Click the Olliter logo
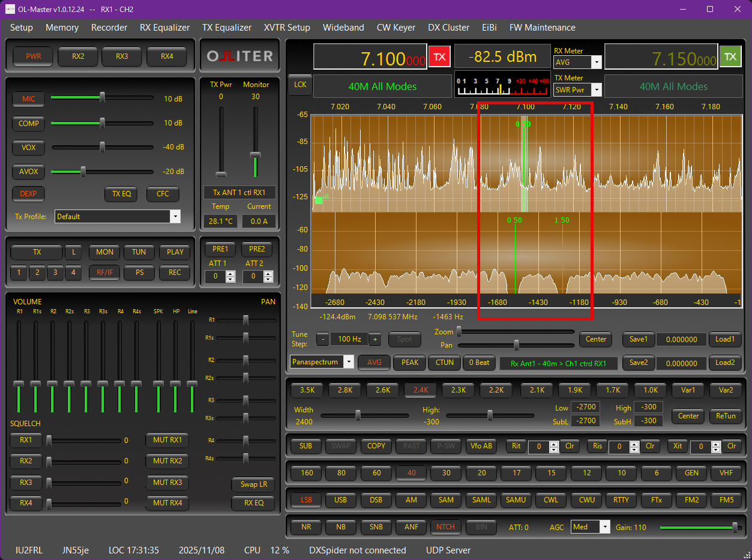The image size is (752, 560). [239, 56]
